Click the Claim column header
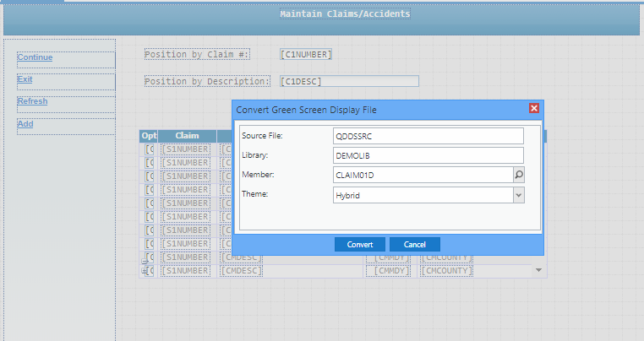 (187, 136)
